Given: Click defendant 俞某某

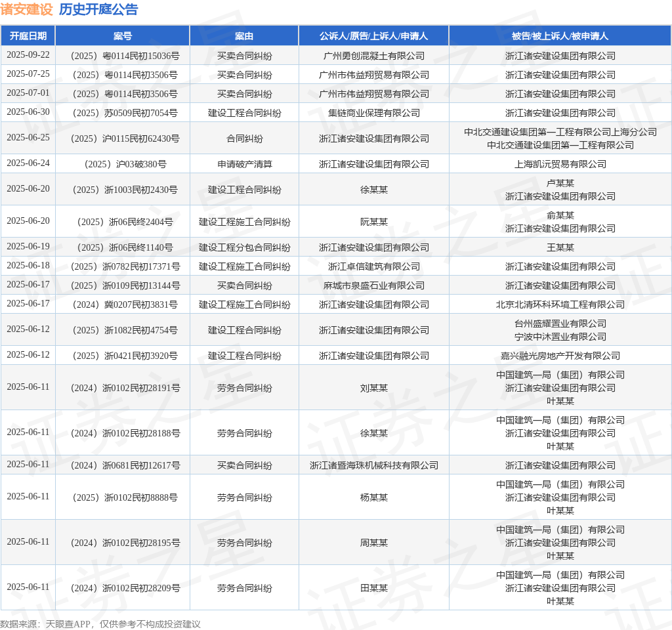Looking at the screenshot, I should (x=560, y=215).
